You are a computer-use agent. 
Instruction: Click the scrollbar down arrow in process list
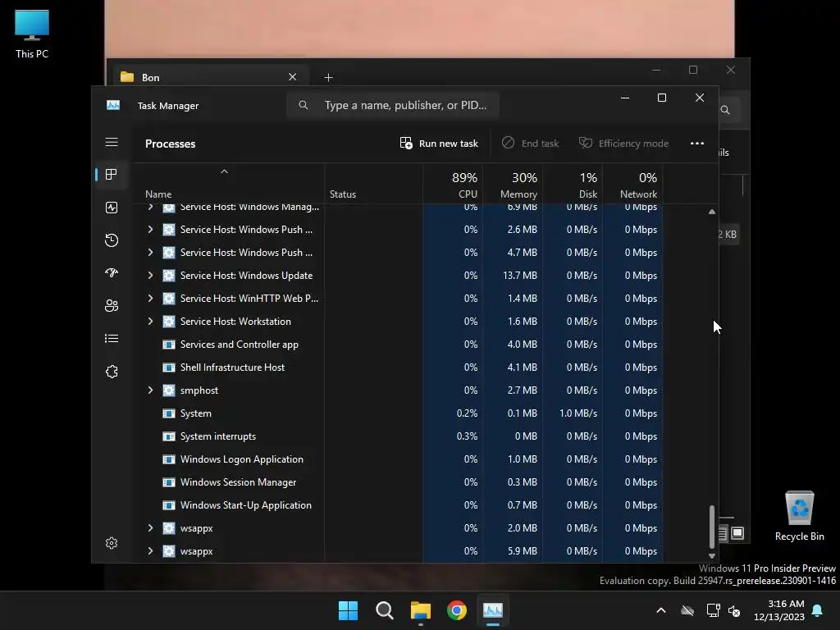pos(712,556)
